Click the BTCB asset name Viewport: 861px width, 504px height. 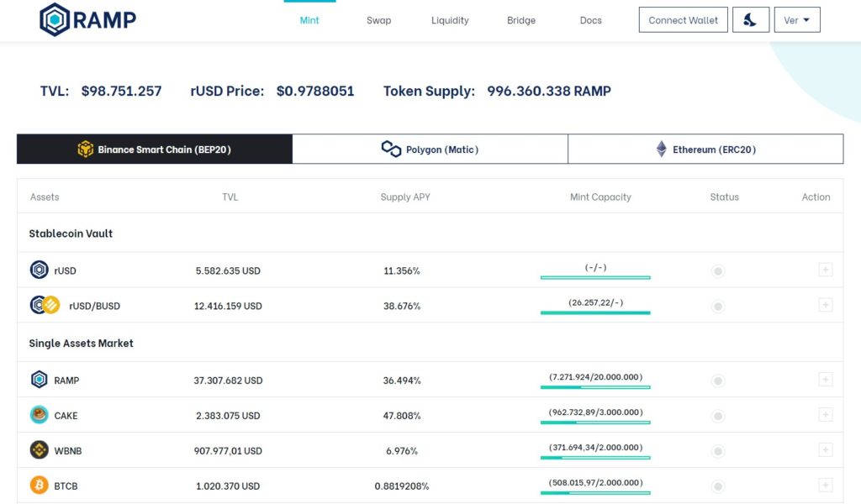[x=66, y=486]
